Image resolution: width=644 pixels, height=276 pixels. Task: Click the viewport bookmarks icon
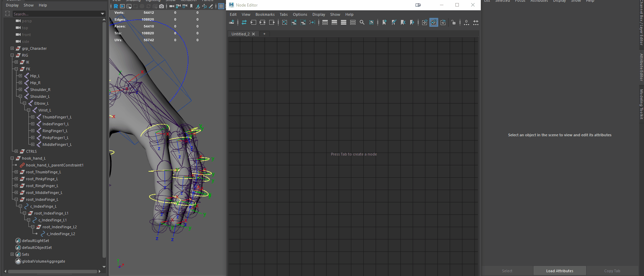pos(191,6)
